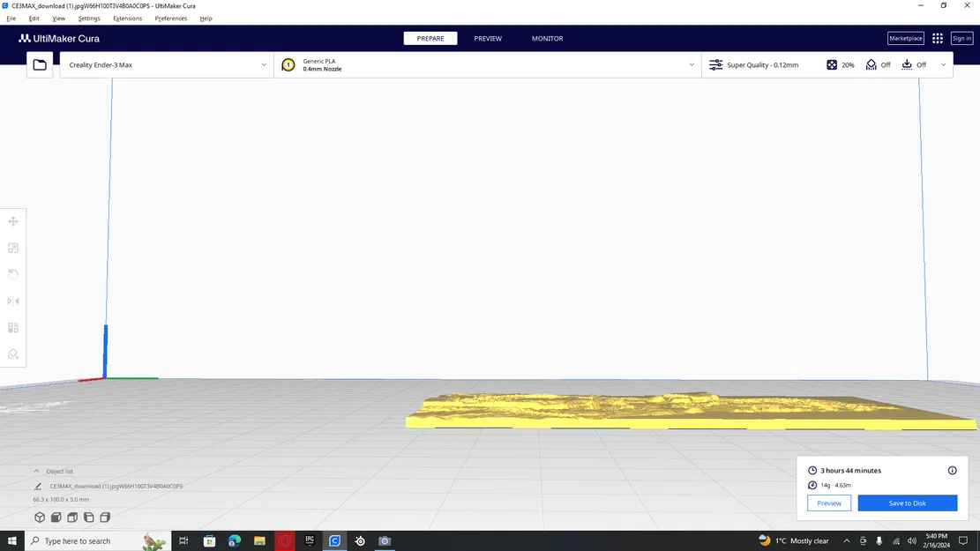Switch to top view icon
Viewport: 980px width, 551px height.
[72, 517]
